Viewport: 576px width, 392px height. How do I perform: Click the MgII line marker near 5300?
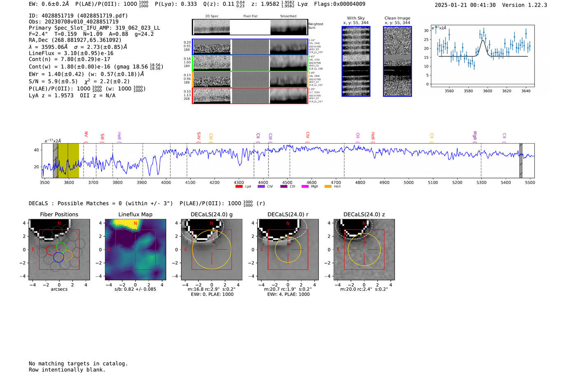click(474, 135)
